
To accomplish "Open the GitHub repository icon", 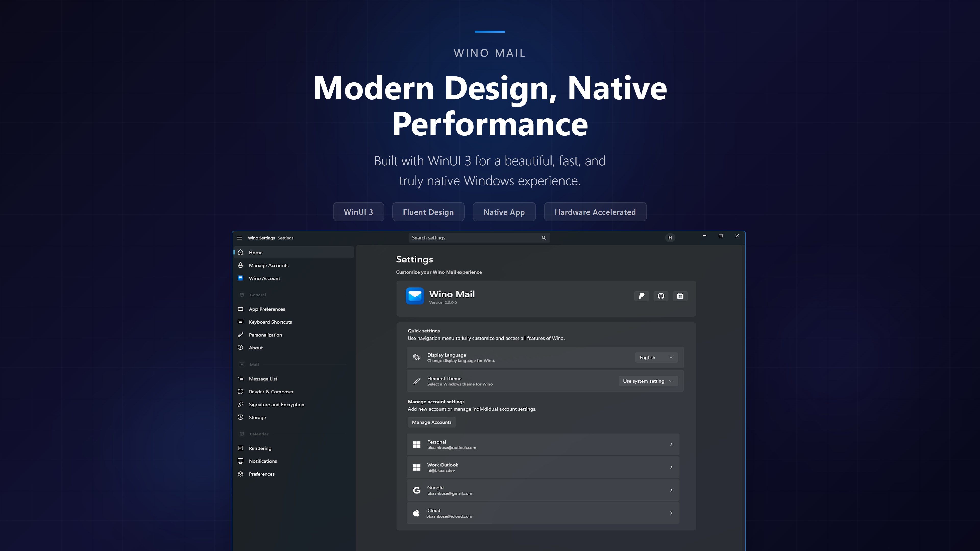I will tap(661, 296).
